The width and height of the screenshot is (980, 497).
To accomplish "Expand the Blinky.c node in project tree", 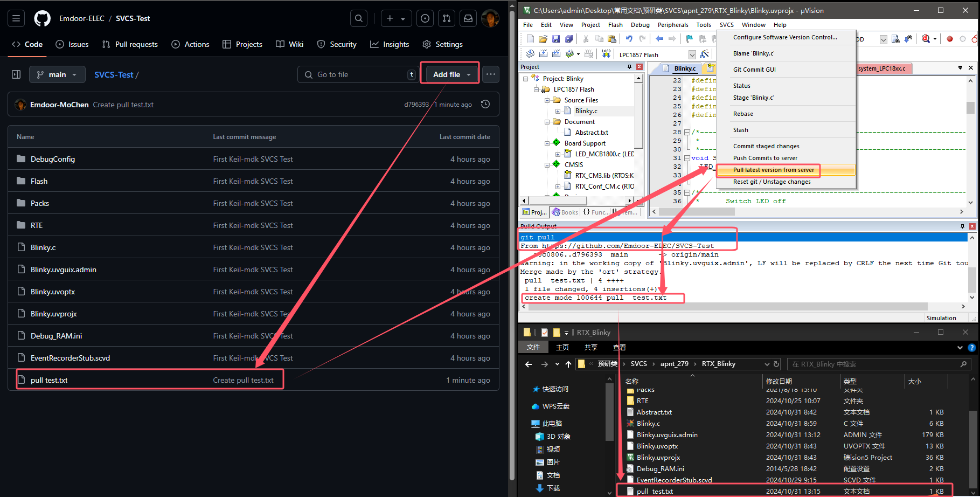I will click(558, 111).
